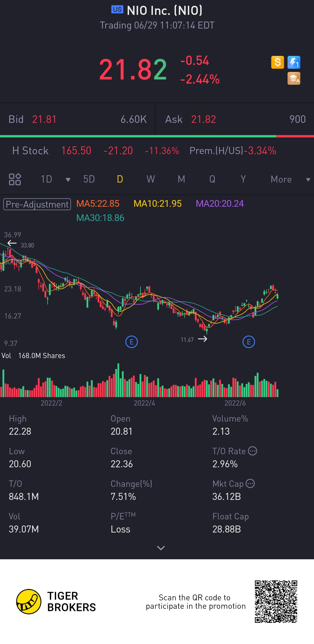Viewport: 314px width, 644px height.
Task: Tap the Mkt Cap 36.12B value
Action: [226, 496]
